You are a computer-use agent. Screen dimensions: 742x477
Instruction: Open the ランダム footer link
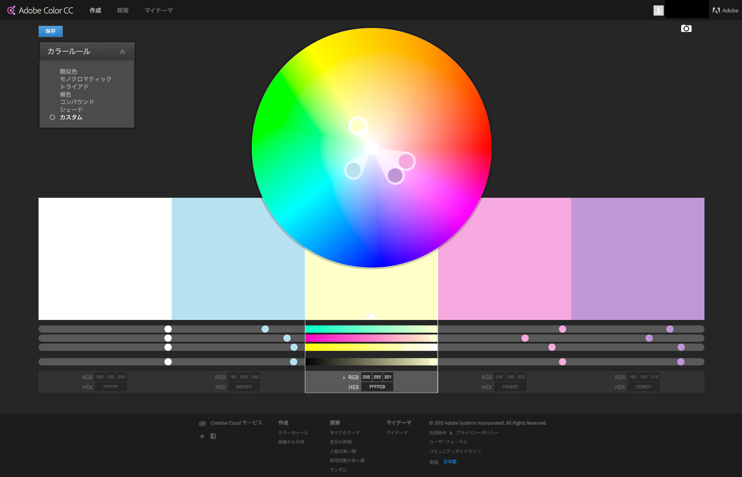point(338,470)
